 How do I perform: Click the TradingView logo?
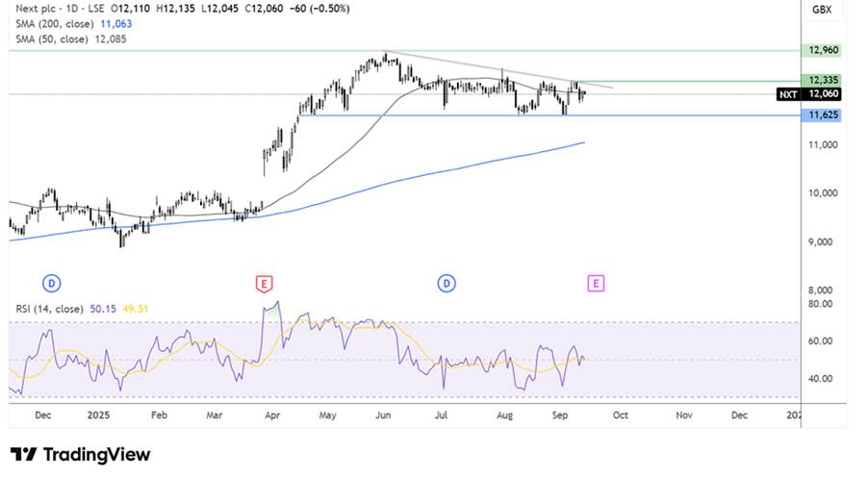pos(80,455)
